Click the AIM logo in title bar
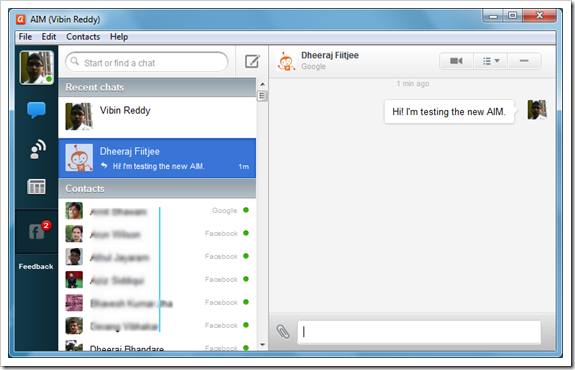Screen dimensions: 575x370 21,19
